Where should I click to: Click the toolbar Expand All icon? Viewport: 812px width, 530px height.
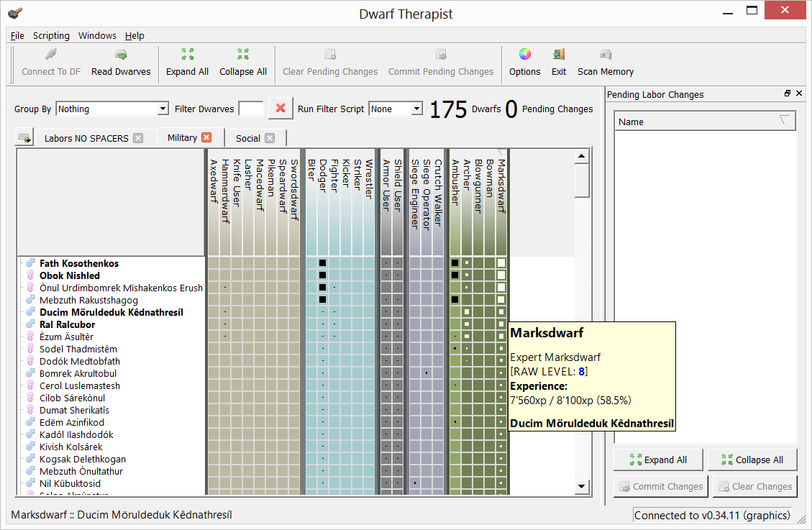[188, 54]
